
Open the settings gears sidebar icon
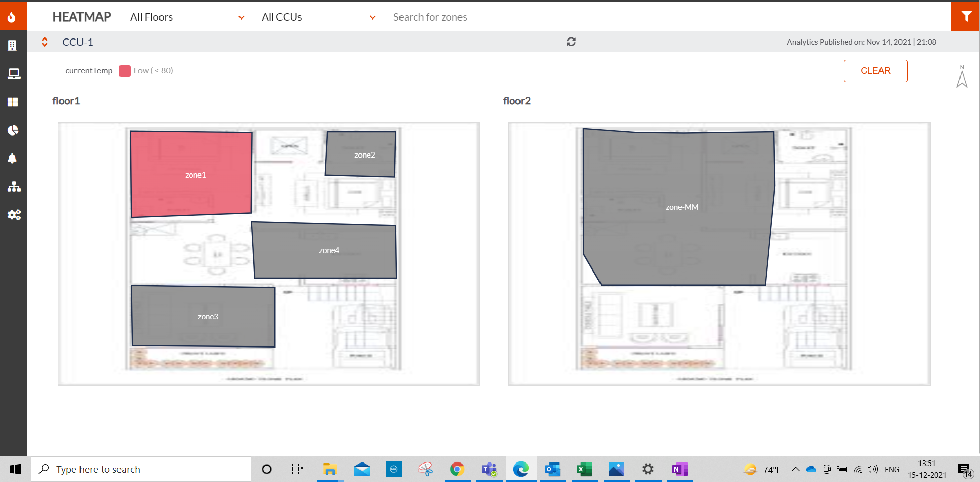pyautogui.click(x=14, y=215)
